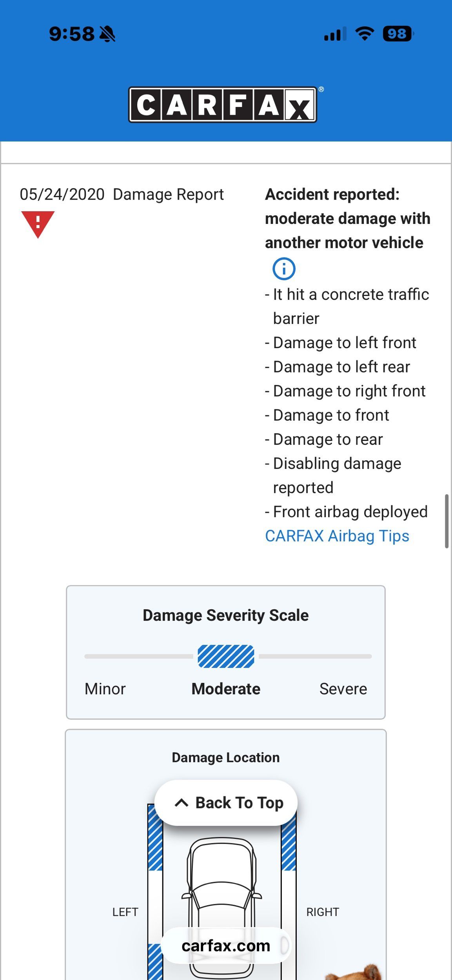Viewport: 452px width, 980px height.
Task: Tap the Wi-Fi status icon
Action: click(x=364, y=34)
